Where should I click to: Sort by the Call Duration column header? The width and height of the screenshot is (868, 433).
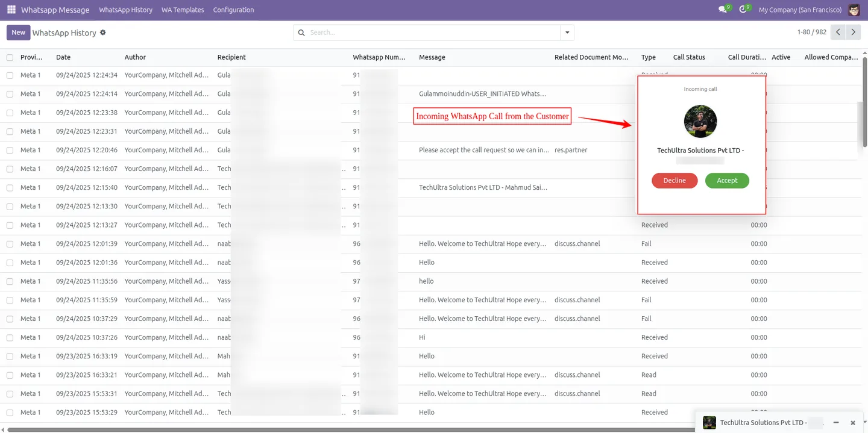747,57
